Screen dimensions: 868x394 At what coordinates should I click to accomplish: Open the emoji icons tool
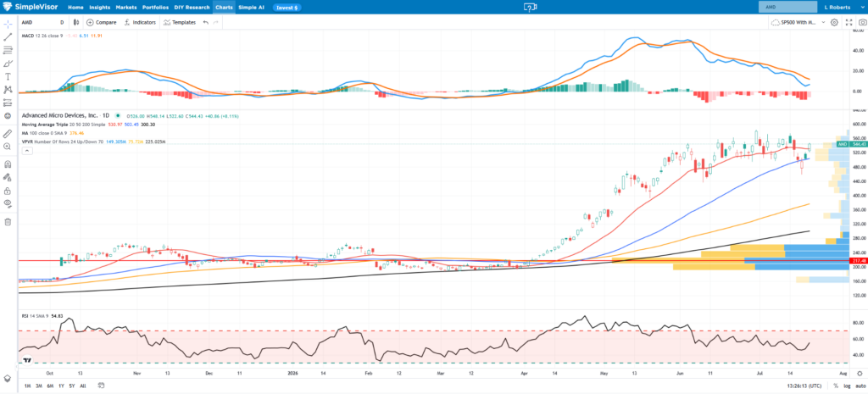pyautogui.click(x=8, y=115)
